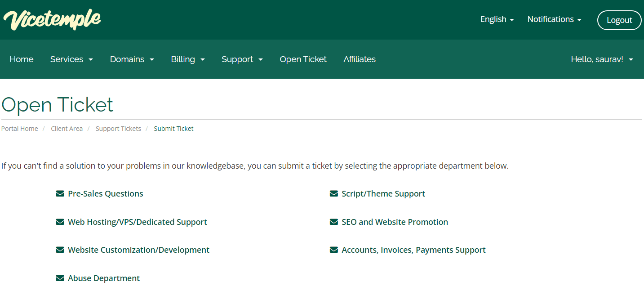The height and width of the screenshot is (291, 644).
Task: Click the Vicetemple logo
Action: 52,19
